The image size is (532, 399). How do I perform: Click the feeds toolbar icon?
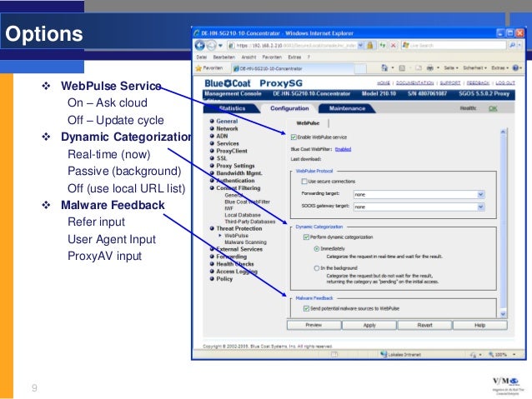coord(402,68)
